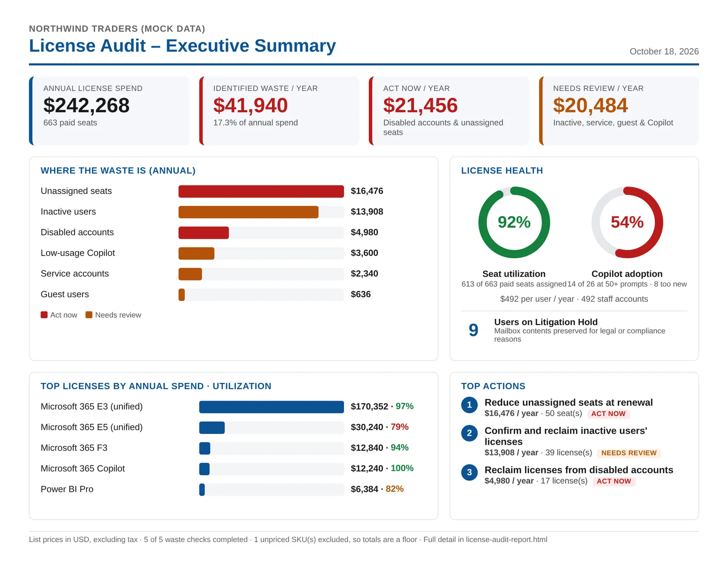Click the numbered circle 2 in Top Actions
The height and width of the screenshot is (562, 728).
(x=469, y=433)
